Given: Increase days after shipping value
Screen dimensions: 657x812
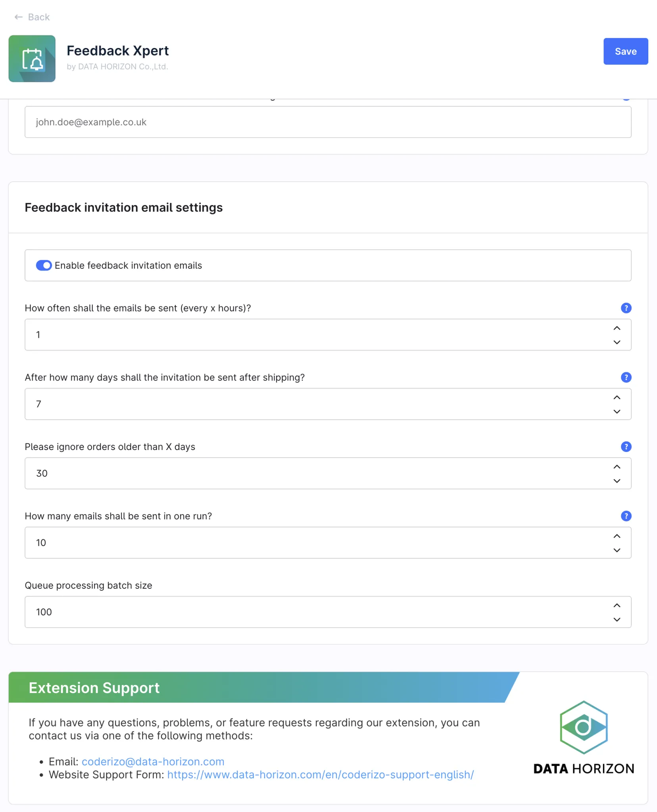Looking at the screenshot, I should coord(617,398).
